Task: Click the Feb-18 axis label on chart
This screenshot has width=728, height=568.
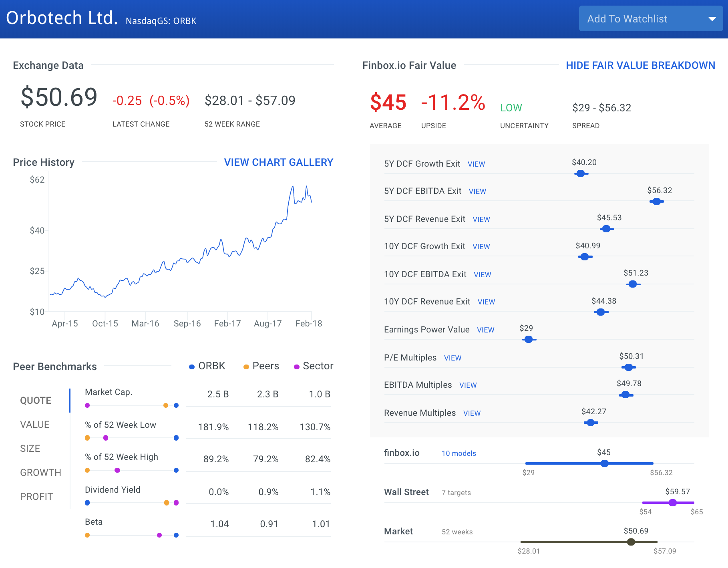Action: (x=308, y=324)
